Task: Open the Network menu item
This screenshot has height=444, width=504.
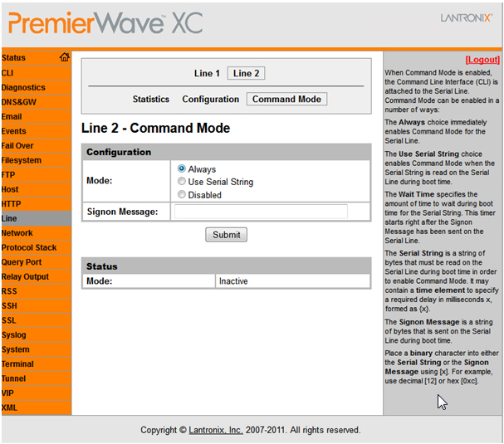Action: pos(17,233)
